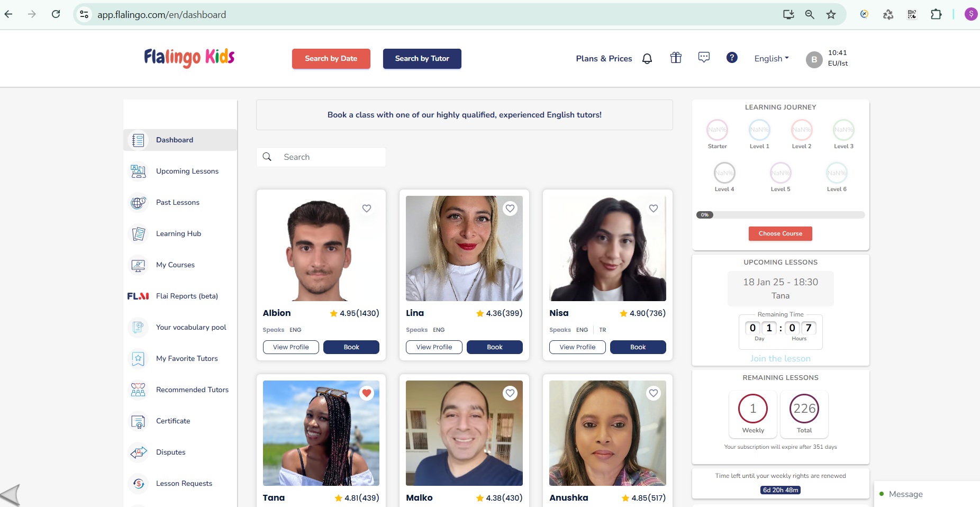View Lina's profile
980x507 pixels.
point(434,347)
